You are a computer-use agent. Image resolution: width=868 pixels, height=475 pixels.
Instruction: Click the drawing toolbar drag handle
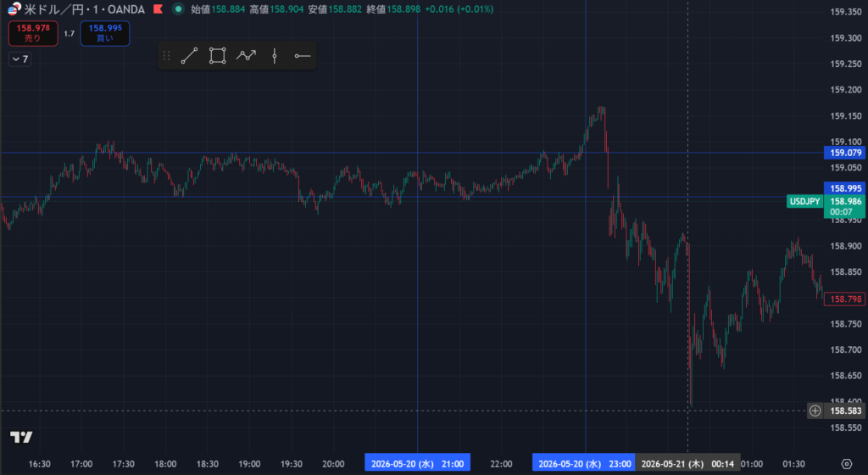167,56
